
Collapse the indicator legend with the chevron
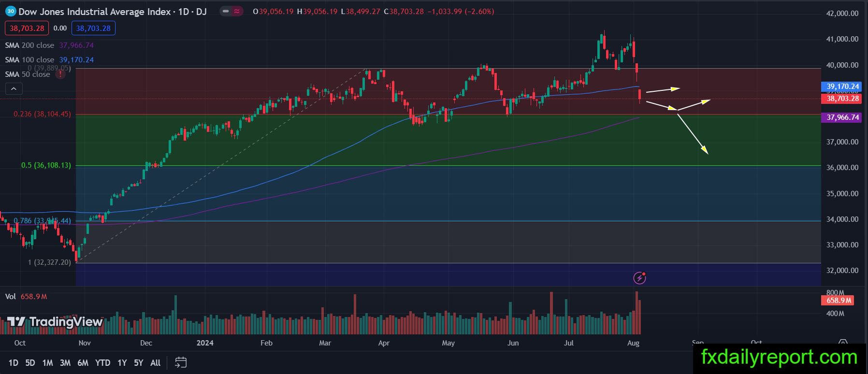[14, 89]
